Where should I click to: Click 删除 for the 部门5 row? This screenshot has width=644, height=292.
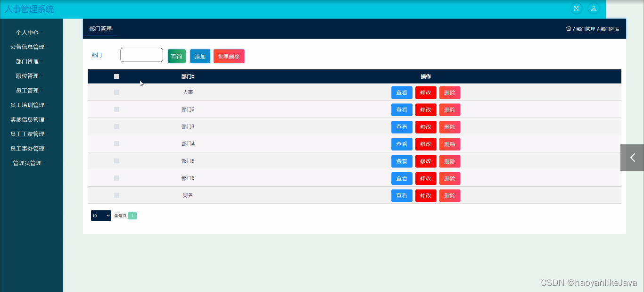coord(450,161)
